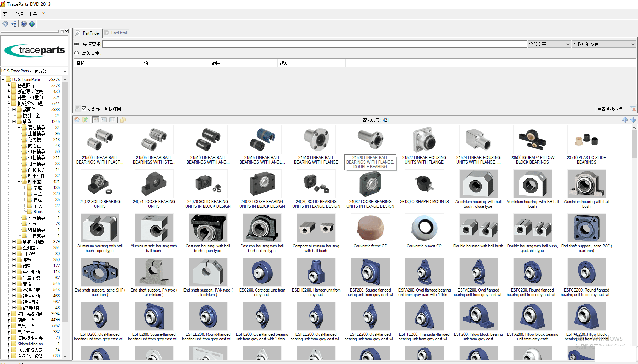Screen dimensions: 638x364
Task: Collapse the 轴承 tree node
Action: click(14, 122)
